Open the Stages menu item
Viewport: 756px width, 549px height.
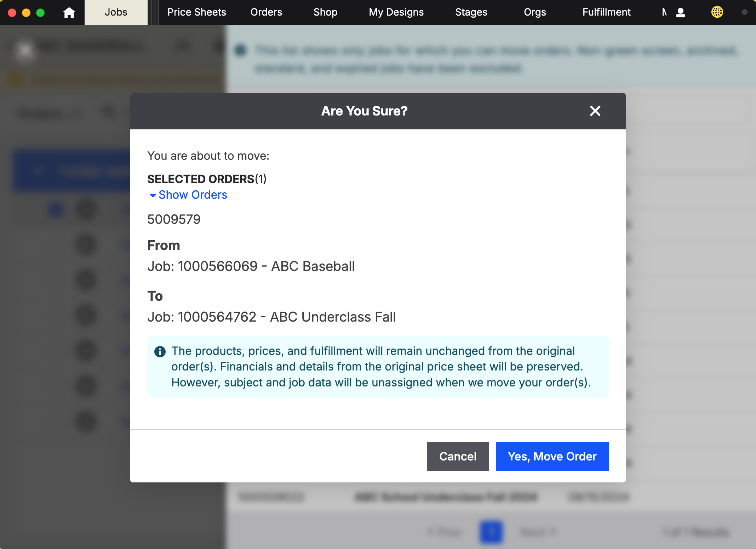(471, 12)
